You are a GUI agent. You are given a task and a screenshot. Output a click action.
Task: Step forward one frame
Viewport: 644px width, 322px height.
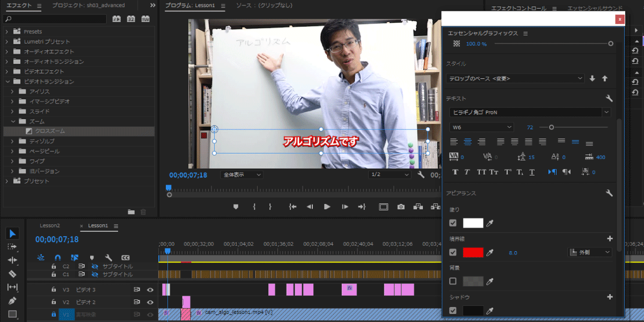click(x=345, y=207)
